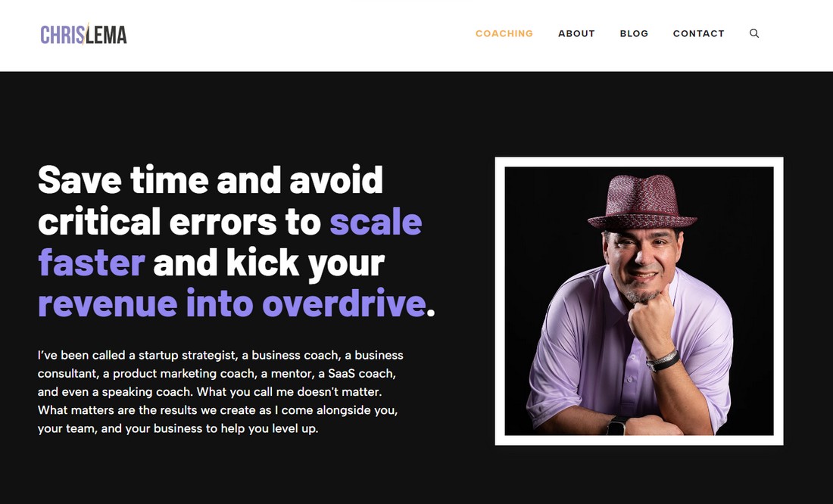Select the Contact nav link
This screenshot has width=833, height=504.
pyautogui.click(x=699, y=33)
